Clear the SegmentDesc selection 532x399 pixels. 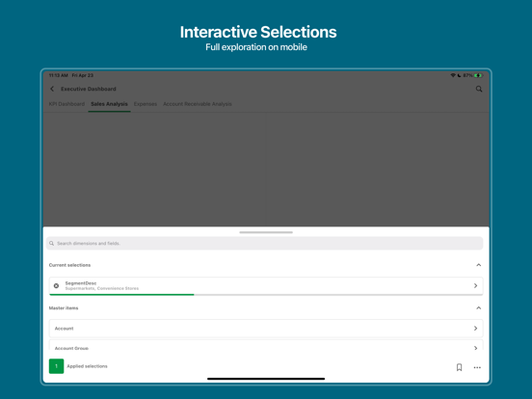(x=56, y=286)
